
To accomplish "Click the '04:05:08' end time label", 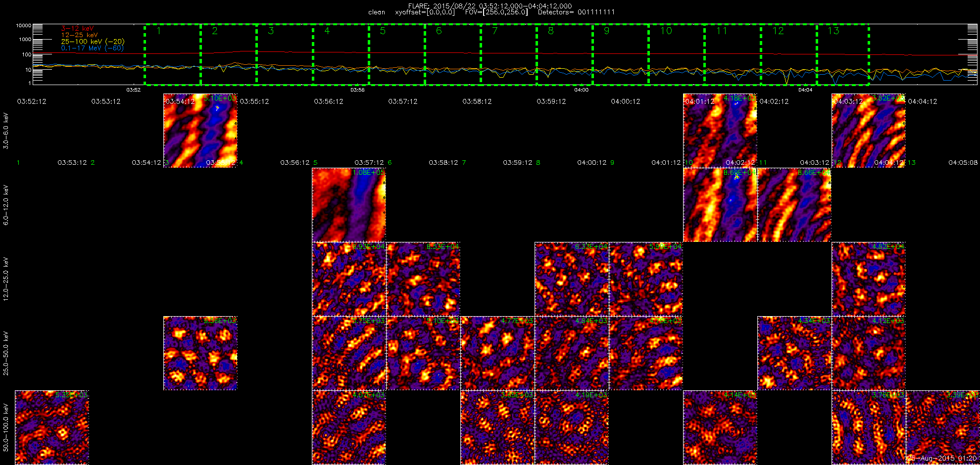I will pos(963,162).
